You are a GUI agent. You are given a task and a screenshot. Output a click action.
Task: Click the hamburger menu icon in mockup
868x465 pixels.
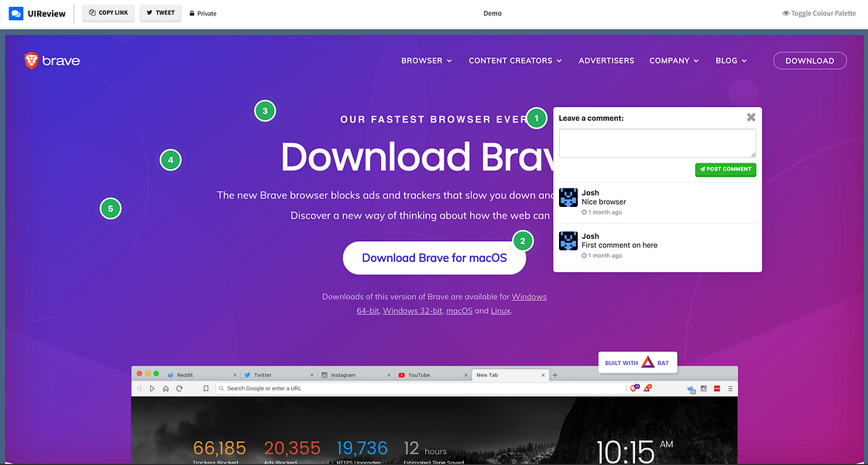(730, 388)
